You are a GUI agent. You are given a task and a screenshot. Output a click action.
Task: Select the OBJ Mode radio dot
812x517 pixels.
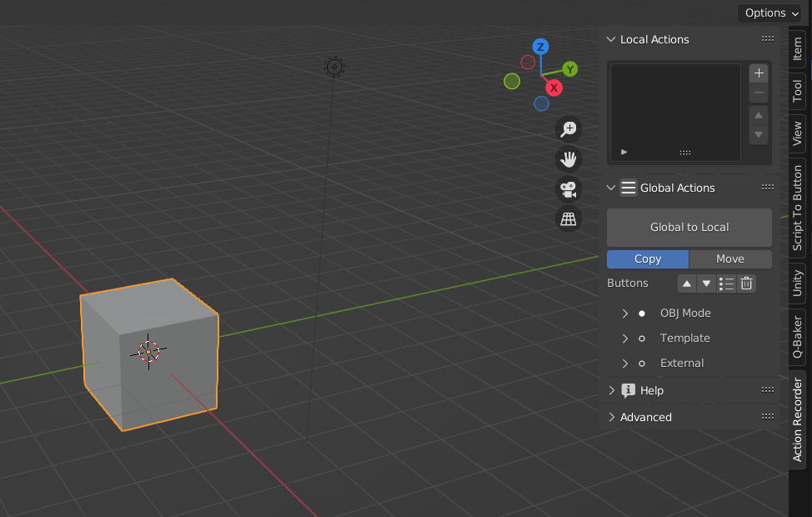642,314
